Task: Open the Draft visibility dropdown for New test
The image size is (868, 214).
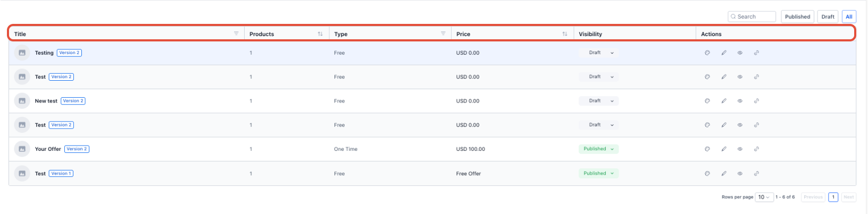Action: coord(599,101)
